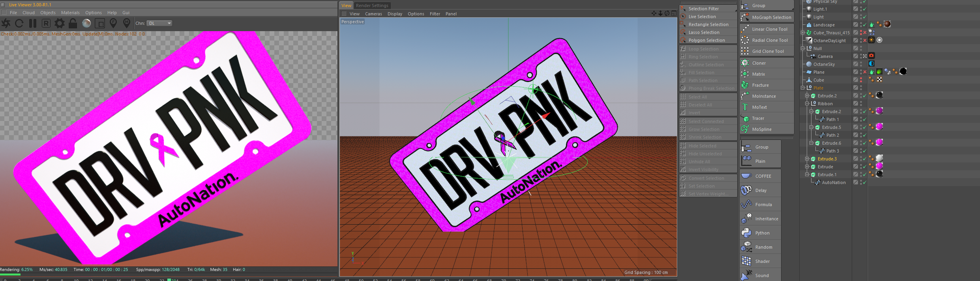
Task: Select the pick focus F pin icon
Action: click(x=113, y=23)
